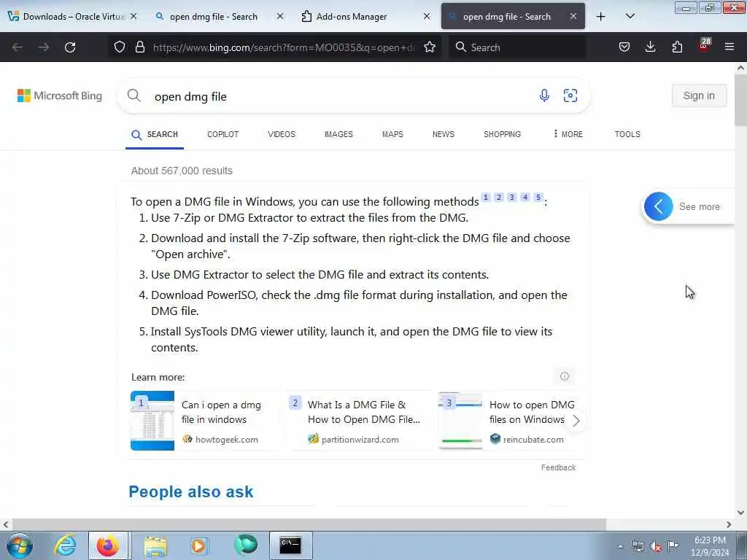Viewport: 747px width, 560px height.
Task: Select the NEWS search tab
Action: [x=444, y=134]
